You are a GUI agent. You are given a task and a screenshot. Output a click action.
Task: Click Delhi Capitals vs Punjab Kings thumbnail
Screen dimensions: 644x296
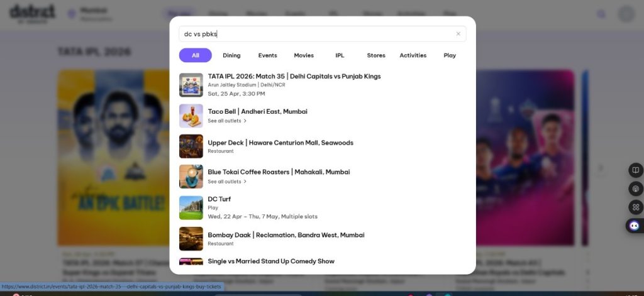tap(191, 85)
